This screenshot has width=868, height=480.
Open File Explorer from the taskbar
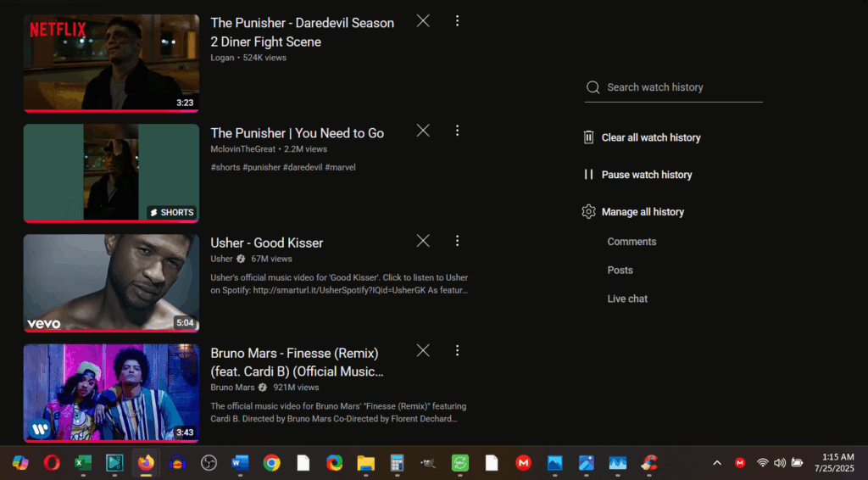[x=366, y=463]
